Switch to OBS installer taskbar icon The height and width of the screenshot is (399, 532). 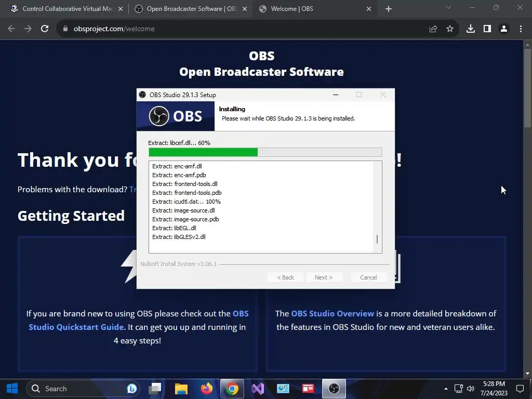334,389
